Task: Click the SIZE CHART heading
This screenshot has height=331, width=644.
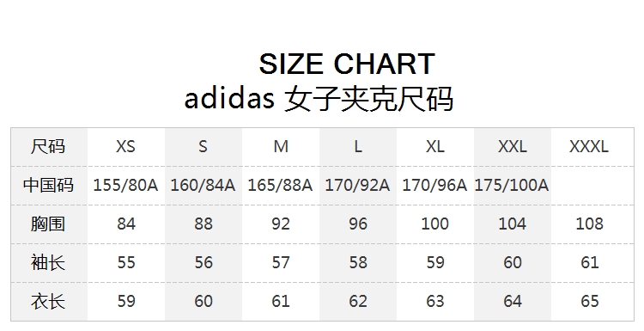Action: coord(347,64)
